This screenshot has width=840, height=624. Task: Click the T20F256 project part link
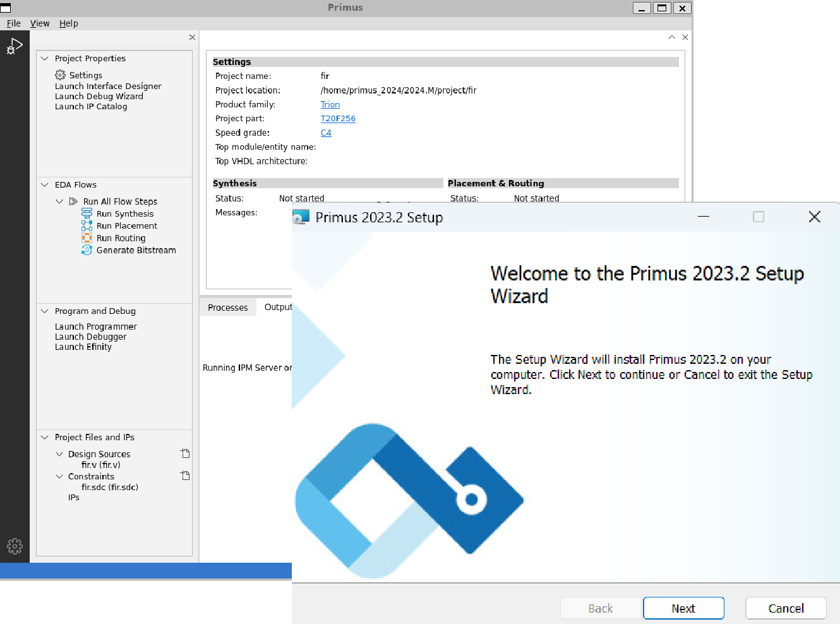[338, 119]
